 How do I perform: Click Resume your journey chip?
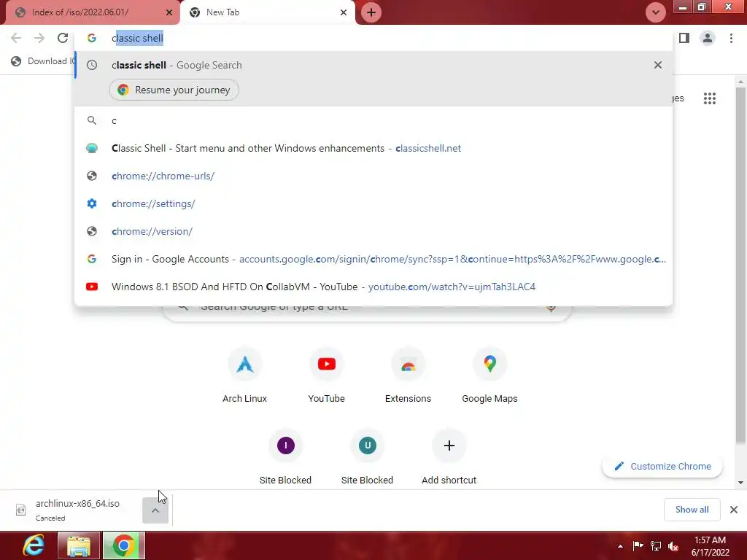click(174, 90)
